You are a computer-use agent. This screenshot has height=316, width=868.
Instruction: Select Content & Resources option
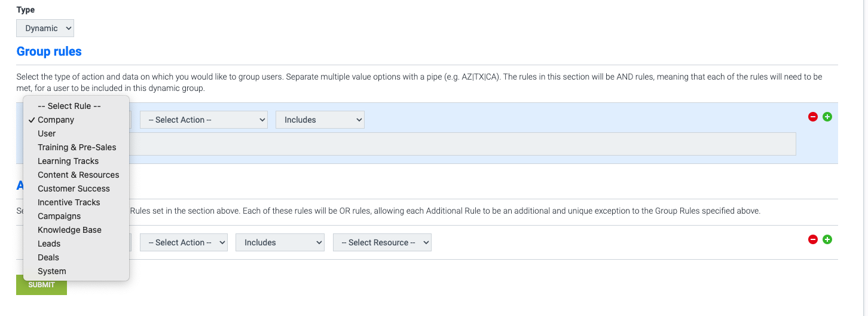[76, 175]
